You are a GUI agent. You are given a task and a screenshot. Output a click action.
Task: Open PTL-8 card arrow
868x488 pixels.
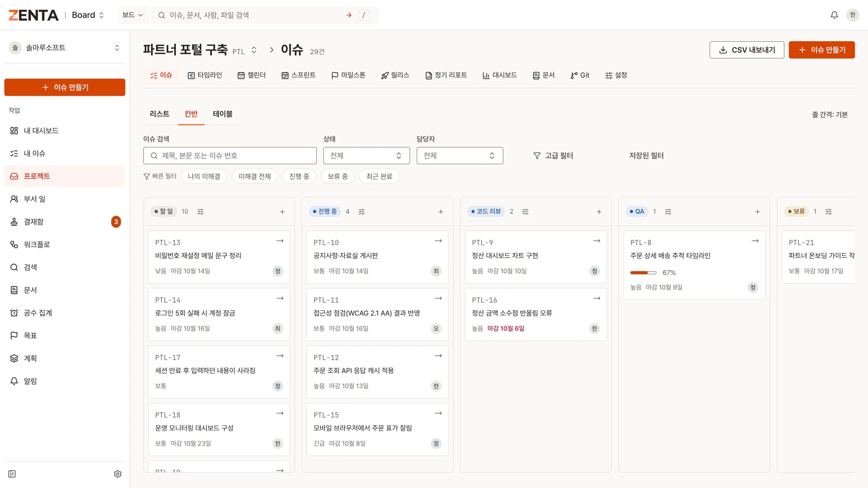click(x=755, y=241)
